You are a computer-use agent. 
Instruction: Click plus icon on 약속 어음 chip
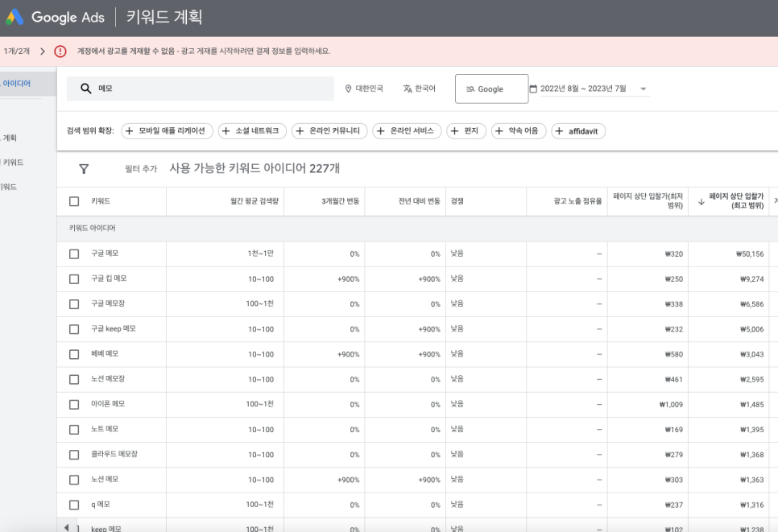(x=499, y=131)
